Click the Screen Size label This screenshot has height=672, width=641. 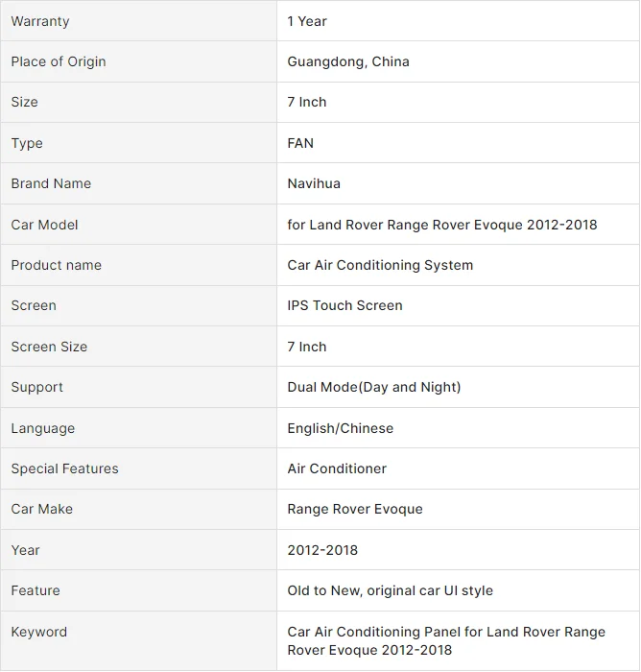49,347
